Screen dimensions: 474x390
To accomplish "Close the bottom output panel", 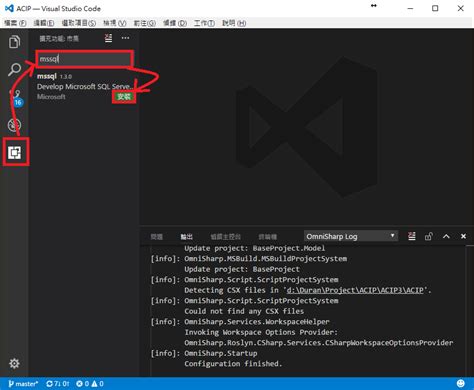I will [x=463, y=236].
